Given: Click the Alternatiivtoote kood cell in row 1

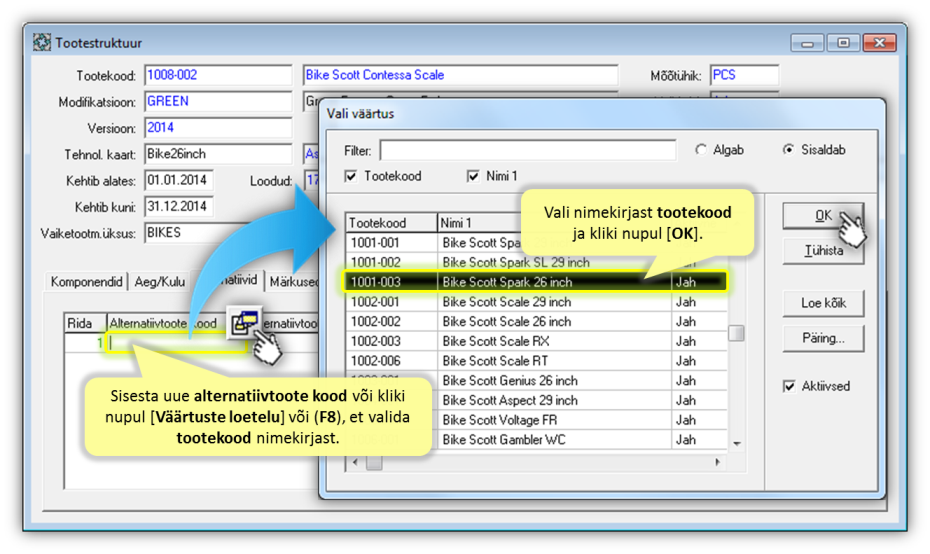Looking at the screenshot, I should (177, 343).
